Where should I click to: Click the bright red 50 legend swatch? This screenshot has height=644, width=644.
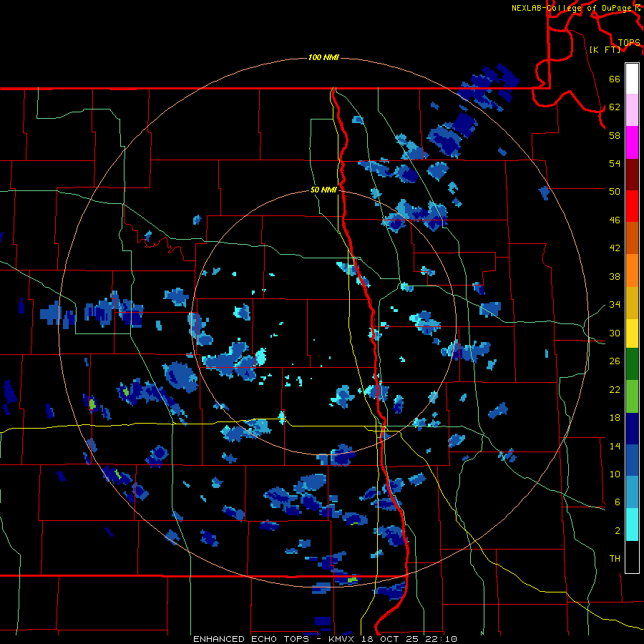coord(632,206)
